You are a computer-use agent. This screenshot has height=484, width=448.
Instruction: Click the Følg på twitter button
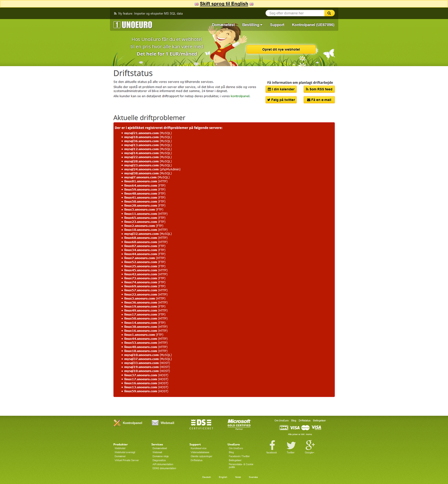tap(281, 100)
